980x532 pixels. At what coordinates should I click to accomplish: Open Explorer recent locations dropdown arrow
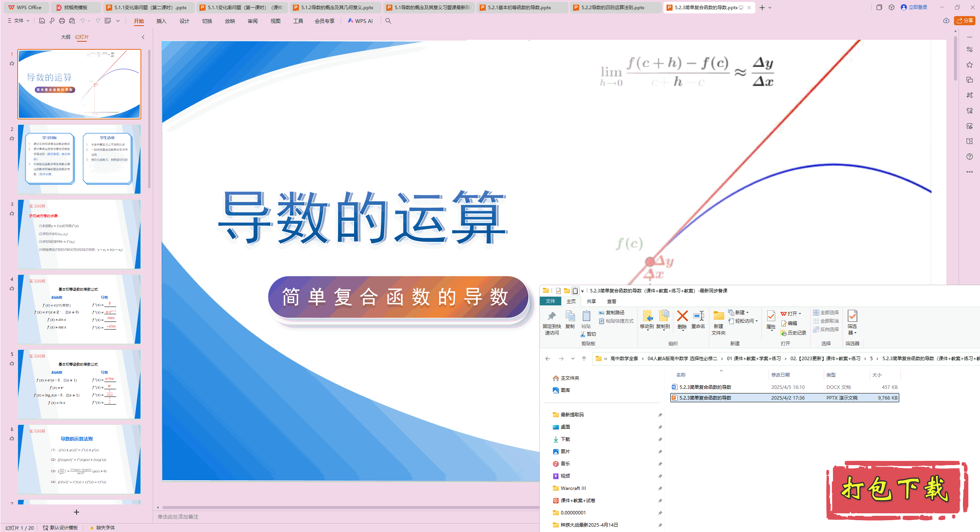pyautogui.click(x=573, y=359)
